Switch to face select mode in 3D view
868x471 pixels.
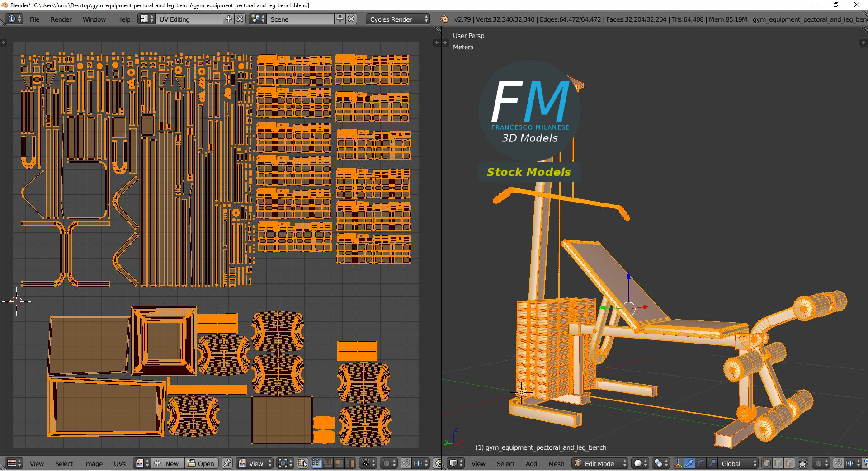tap(789, 463)
